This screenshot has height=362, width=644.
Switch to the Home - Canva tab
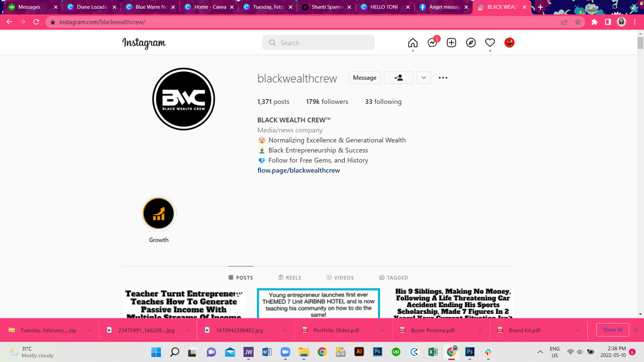(x=210, y=7)
